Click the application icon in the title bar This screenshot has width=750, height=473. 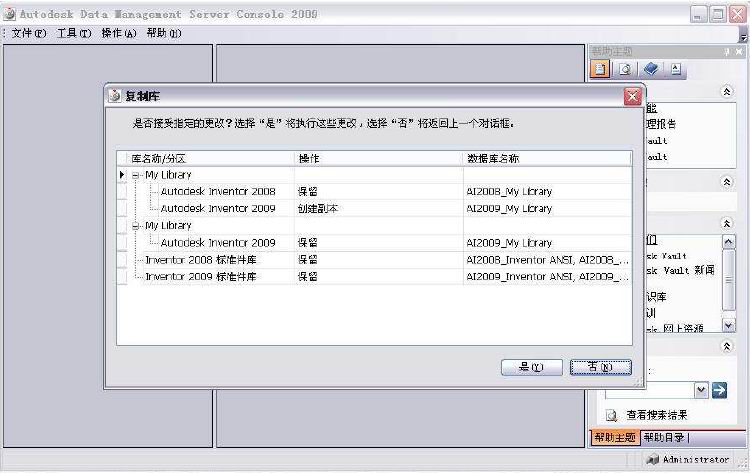[10, 14]
